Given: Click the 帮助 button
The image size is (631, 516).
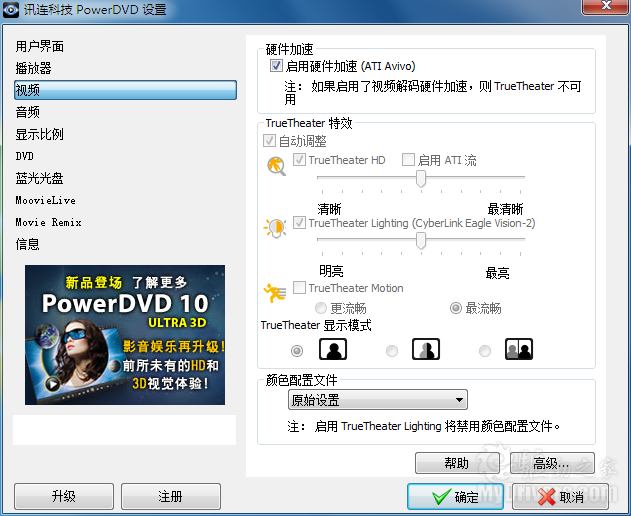Looking at the screenshot, I should pyautogui.click(x=457, y=463).
